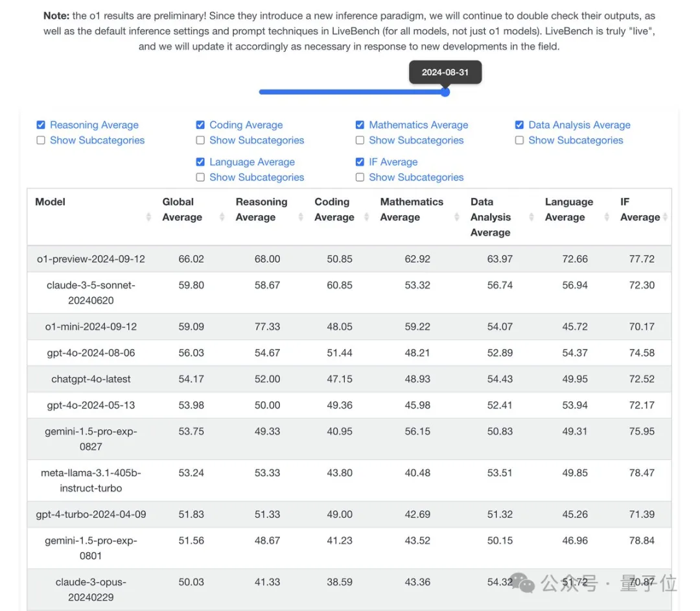
Task: Disable the Coding Average checkbox
Action: 200,125
